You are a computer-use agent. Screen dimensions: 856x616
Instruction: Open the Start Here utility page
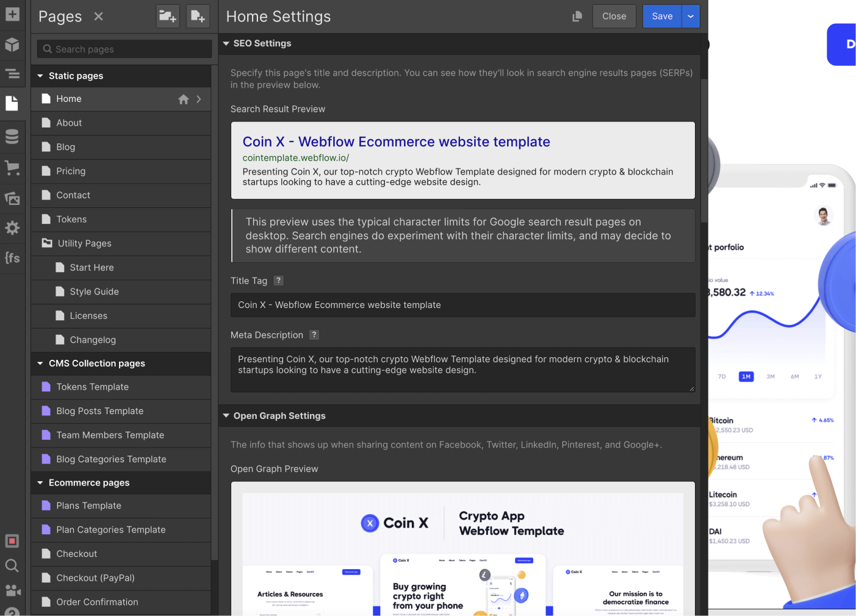click(121, 268)
